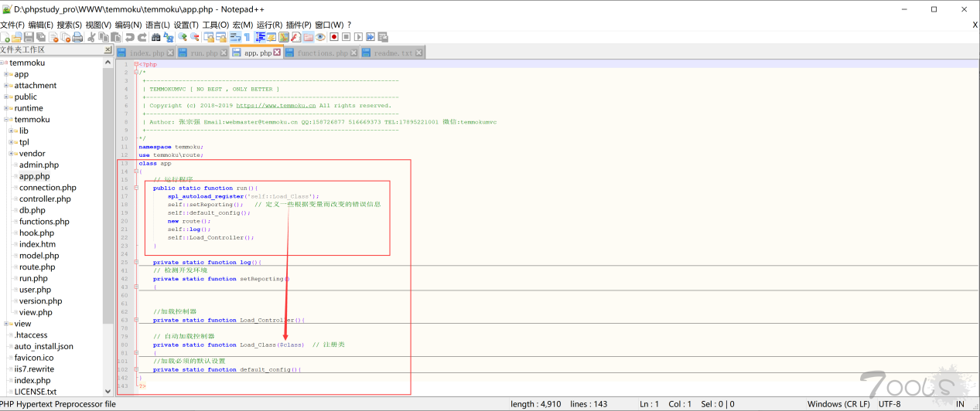Expand the attachment folder node
The image size is (980, 411).
coord(6,86)
